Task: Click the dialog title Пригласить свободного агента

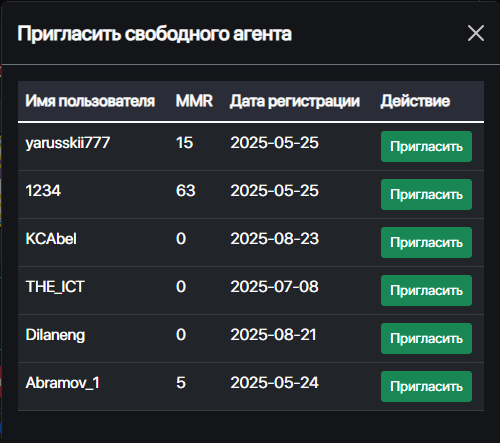Action: tap(155, 34)
